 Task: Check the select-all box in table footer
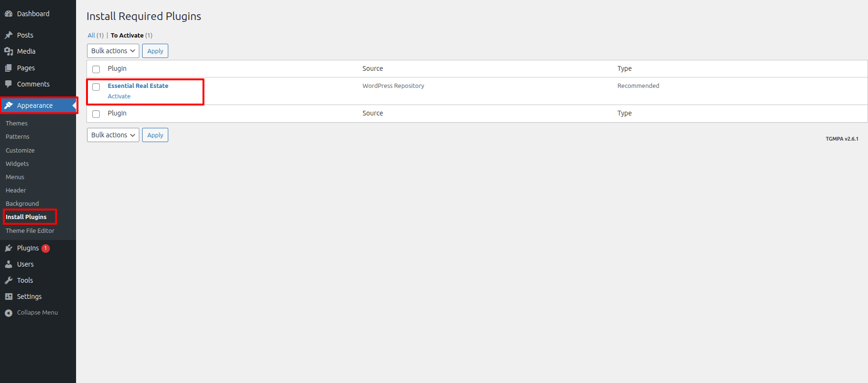click(96, 114)
